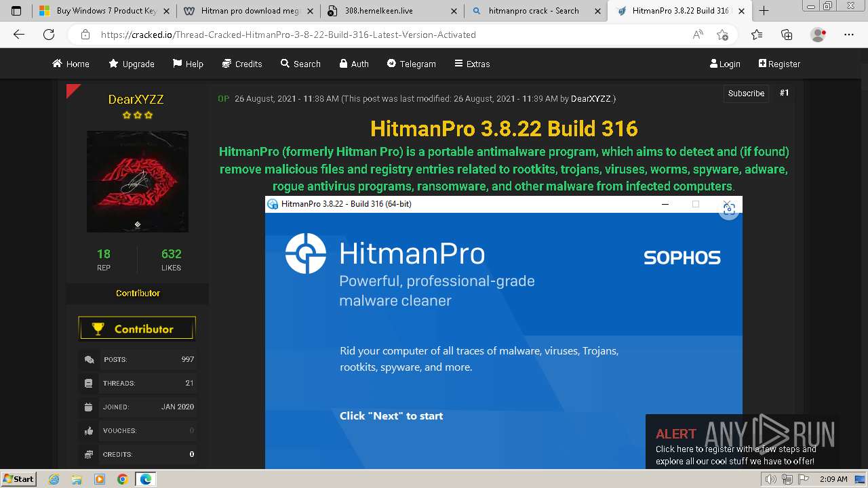Switch to 308.hemelkeen.live tab

(x=392, y=11)
